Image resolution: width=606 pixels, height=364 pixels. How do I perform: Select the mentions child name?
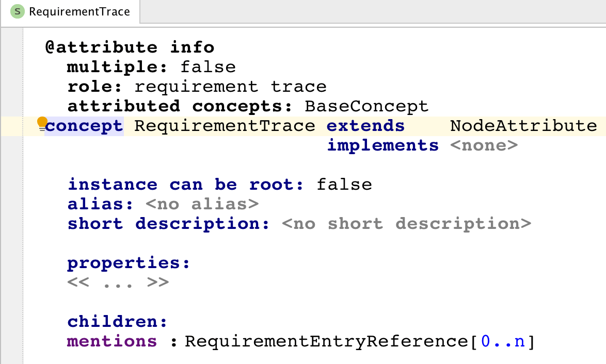click(x=112, y=341)
